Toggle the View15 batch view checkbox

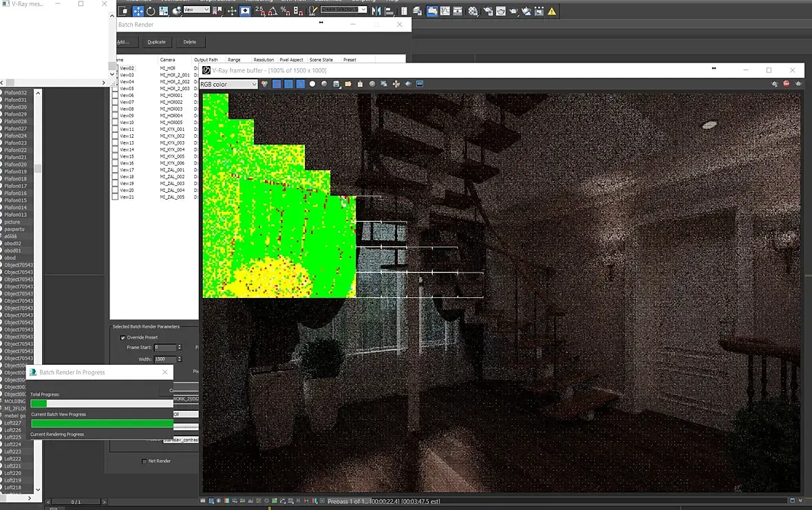tap(115, 156)
